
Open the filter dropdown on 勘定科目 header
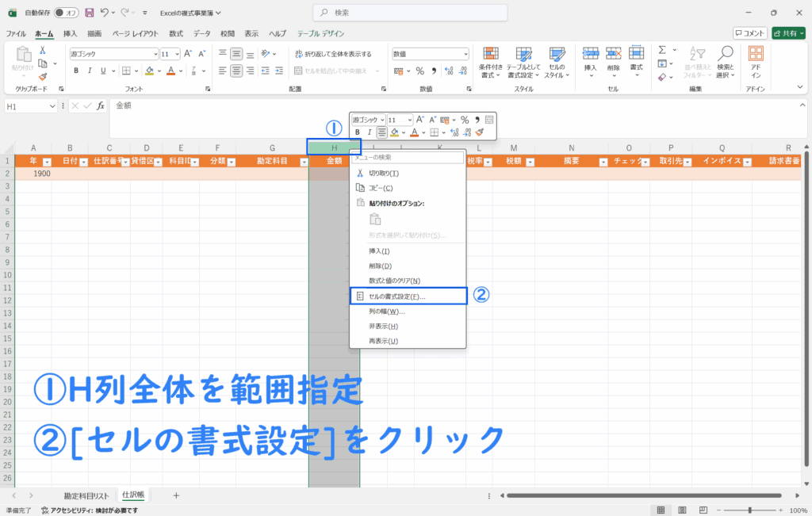[x=304, y=161]
